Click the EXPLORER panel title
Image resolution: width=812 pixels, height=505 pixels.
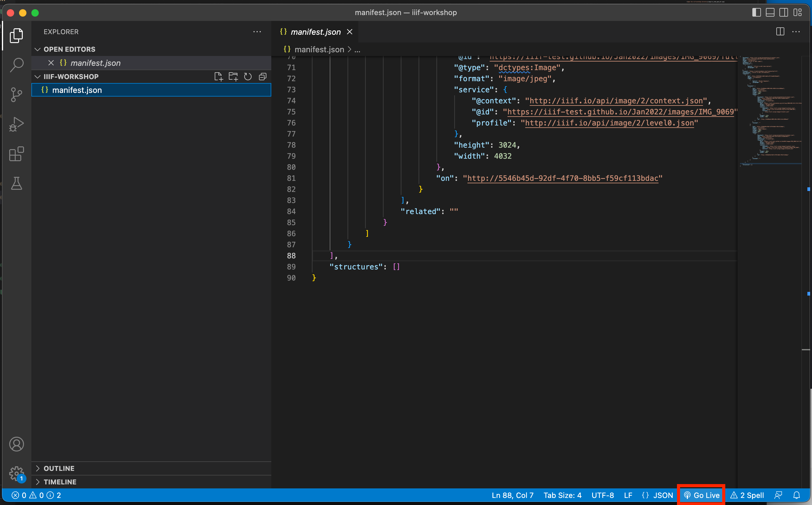[61, 32]
